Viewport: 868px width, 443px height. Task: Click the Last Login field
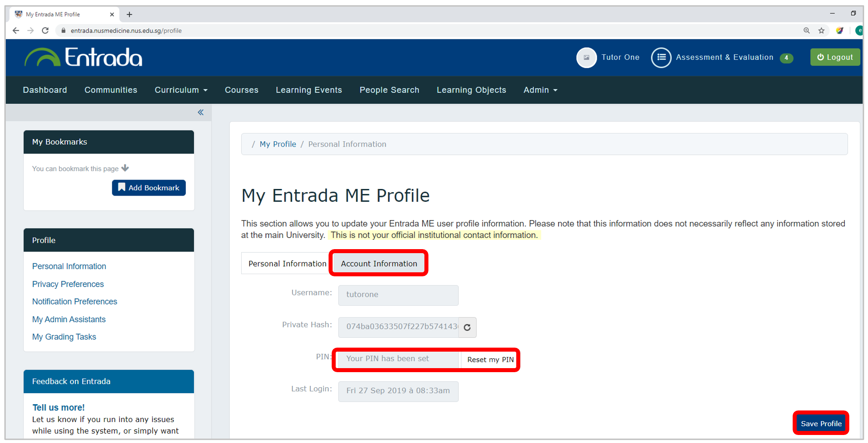point(398,391)
